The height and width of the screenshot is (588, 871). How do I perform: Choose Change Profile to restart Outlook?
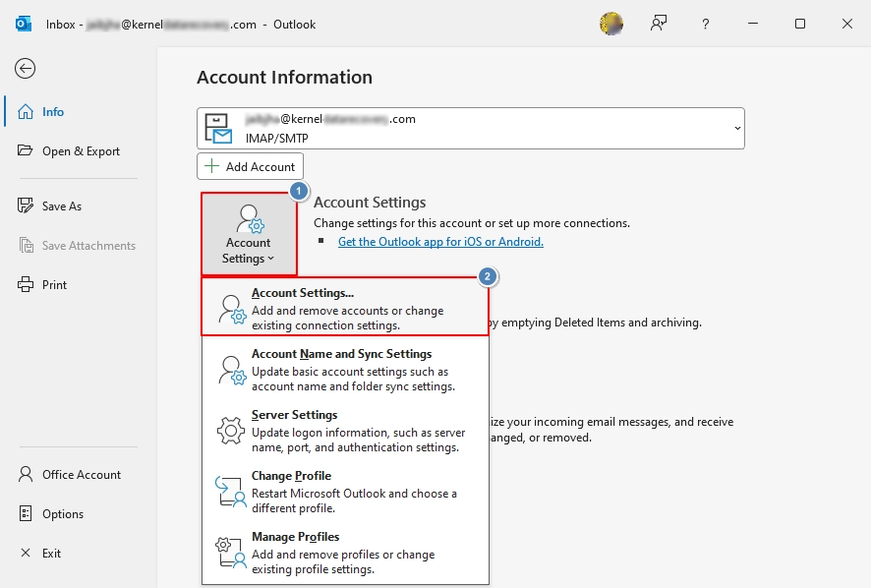click(345, 492)
